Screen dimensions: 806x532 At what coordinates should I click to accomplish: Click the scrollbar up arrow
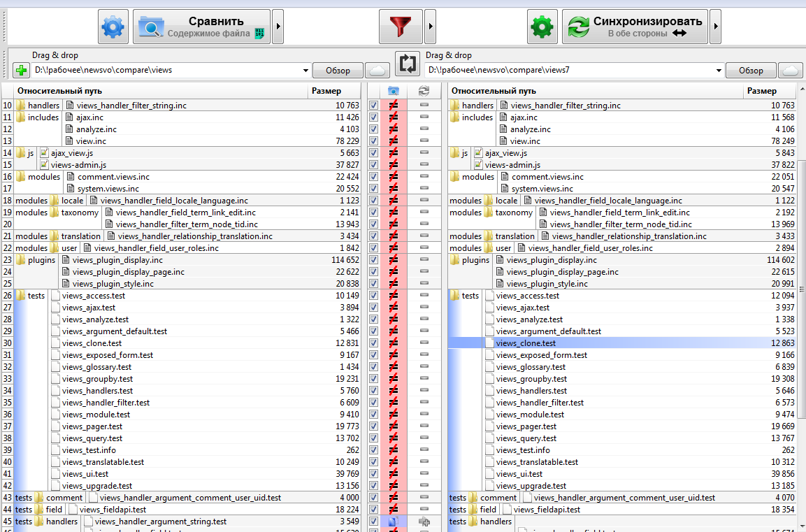coord(801,89)
